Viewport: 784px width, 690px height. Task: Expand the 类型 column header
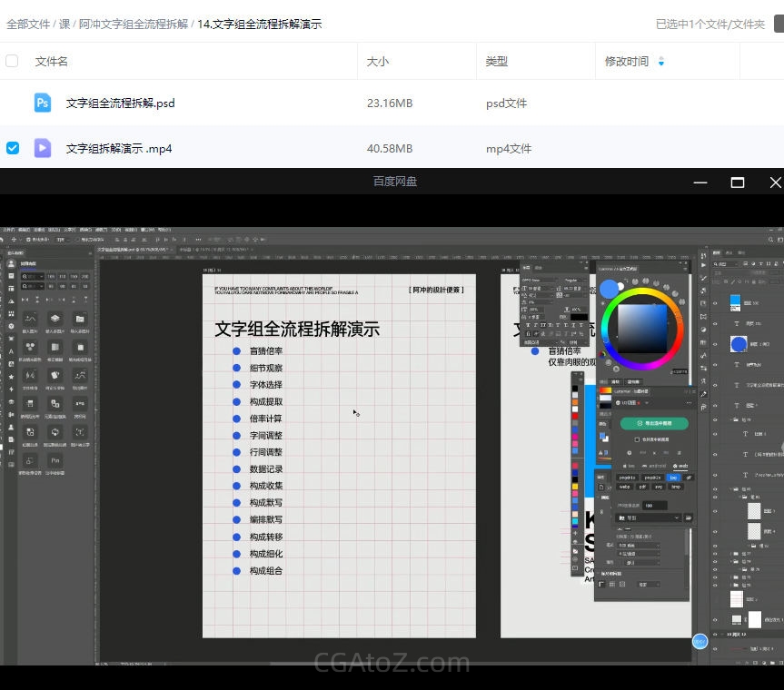[x=496, y=62]
